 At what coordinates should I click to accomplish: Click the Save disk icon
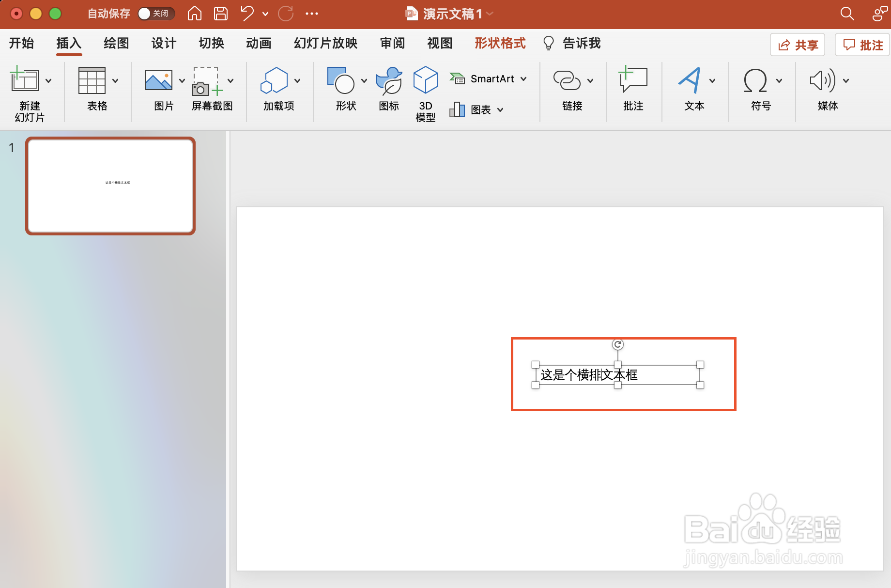point(221,14)
